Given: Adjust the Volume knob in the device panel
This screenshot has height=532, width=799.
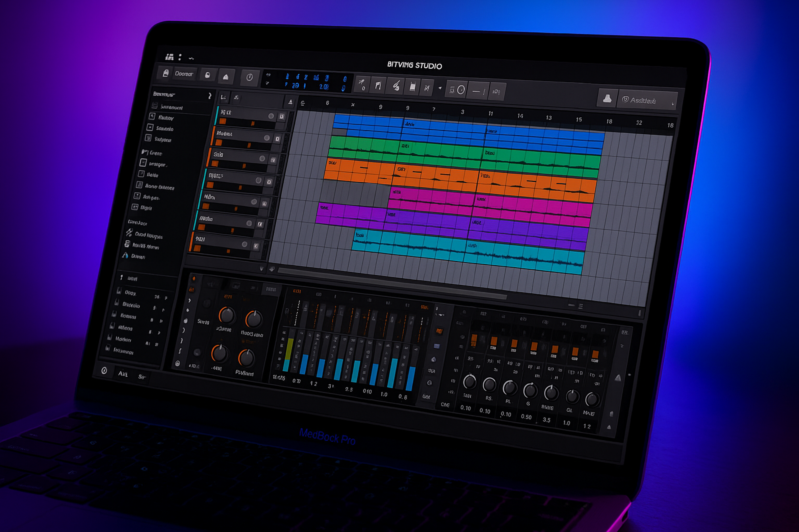Looking at the screenshot, I should tap(226, 315).
